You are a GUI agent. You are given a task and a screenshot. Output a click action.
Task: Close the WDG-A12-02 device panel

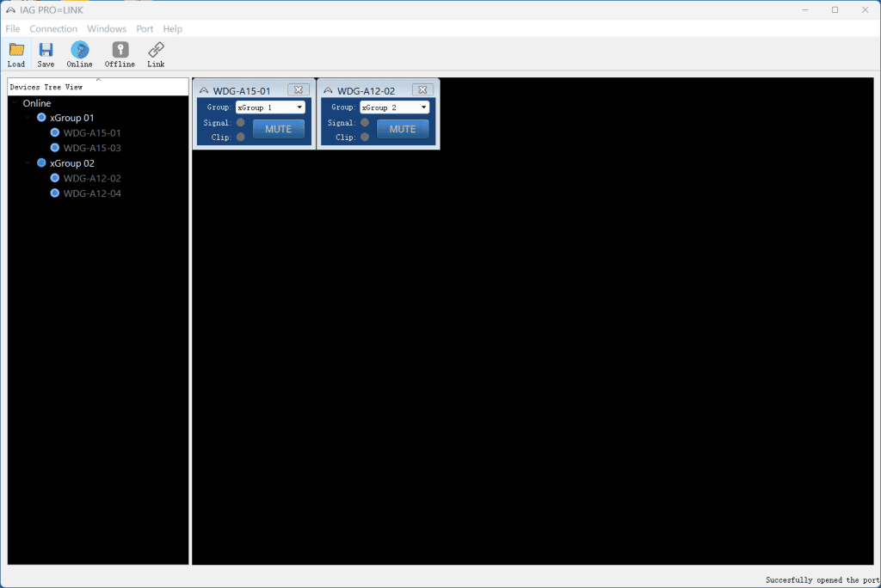click(x=422, y=90)
